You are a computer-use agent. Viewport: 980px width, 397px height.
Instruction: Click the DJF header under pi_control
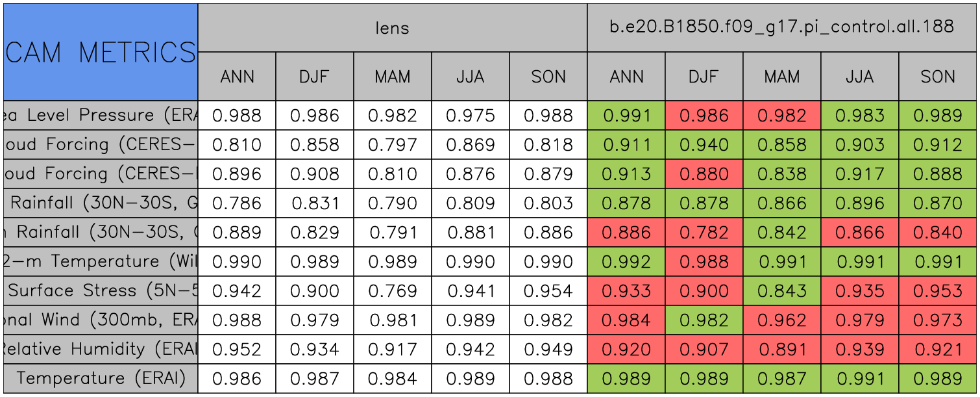(x=704, y=77)
